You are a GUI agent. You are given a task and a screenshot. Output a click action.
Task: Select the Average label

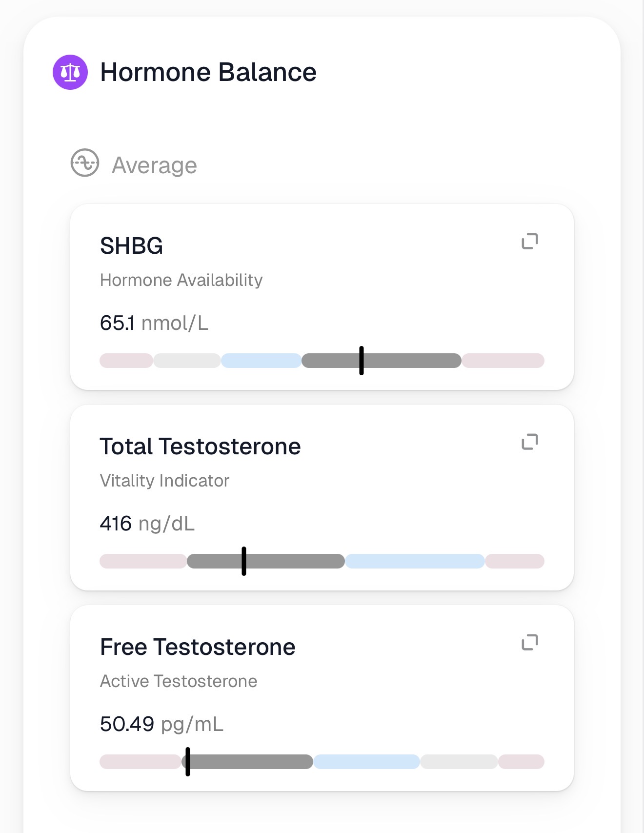(154, 165)
